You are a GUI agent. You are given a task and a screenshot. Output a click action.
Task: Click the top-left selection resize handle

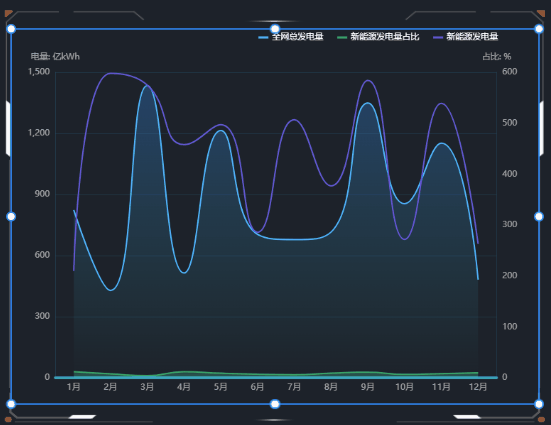(11, 29)
